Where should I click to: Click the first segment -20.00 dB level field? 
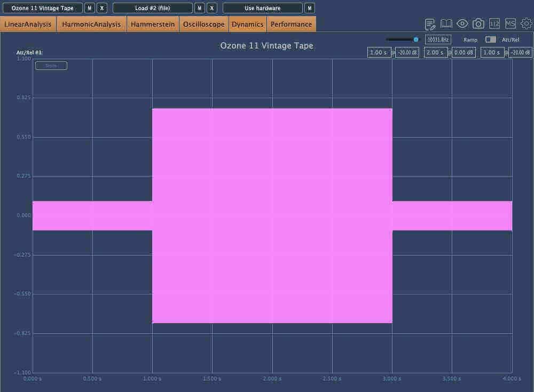tap(407, 53)
